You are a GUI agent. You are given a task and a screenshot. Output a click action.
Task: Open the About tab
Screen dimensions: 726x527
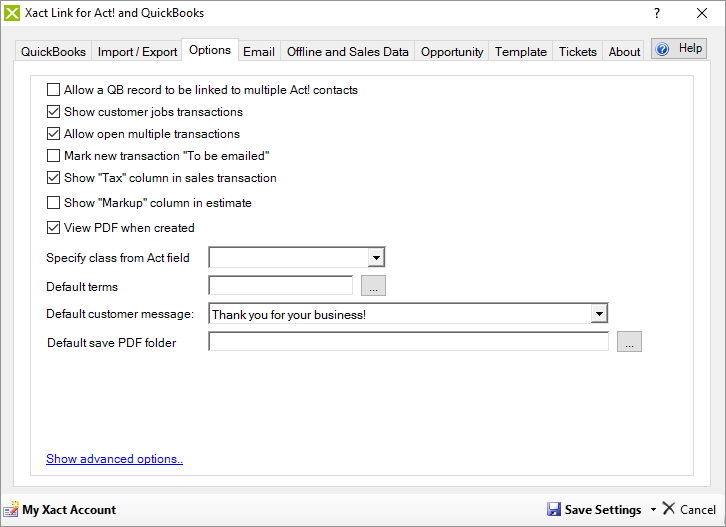click(x=624, y=51)
